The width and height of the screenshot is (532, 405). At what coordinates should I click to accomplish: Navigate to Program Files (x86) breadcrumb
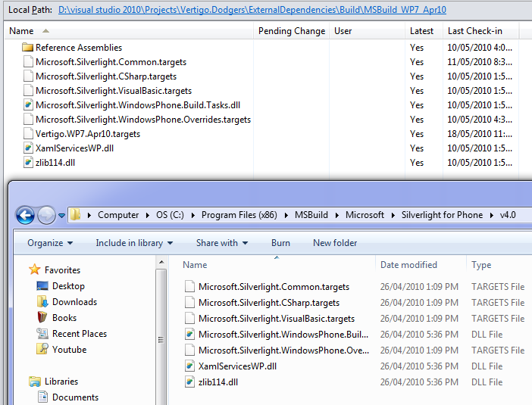(239, 215)
